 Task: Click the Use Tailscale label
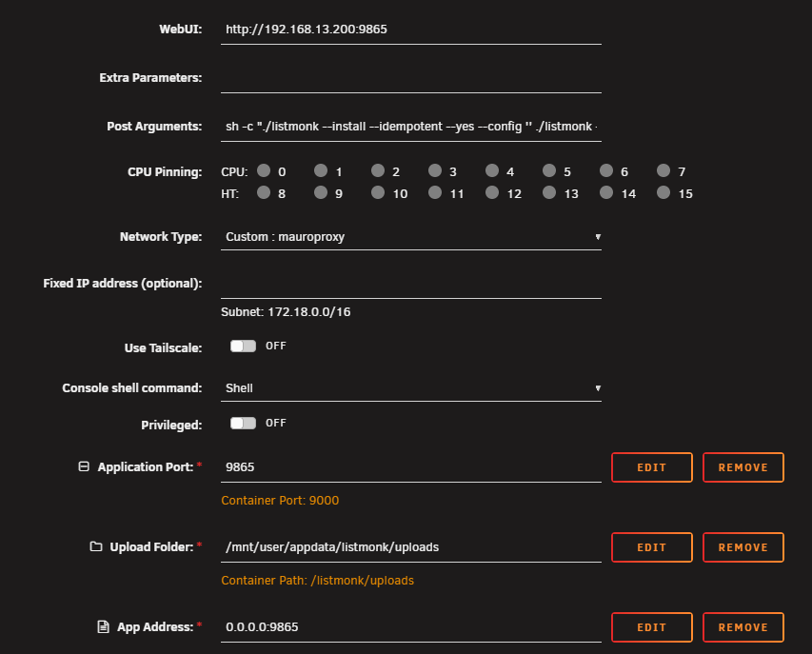[x=163, y=348]
